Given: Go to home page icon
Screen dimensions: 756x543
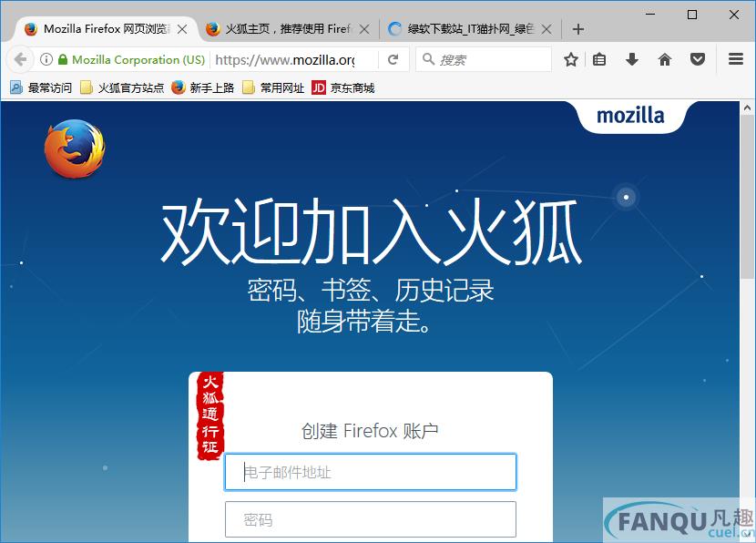Looking at the screenshot, I should click(x=664, y=60).
